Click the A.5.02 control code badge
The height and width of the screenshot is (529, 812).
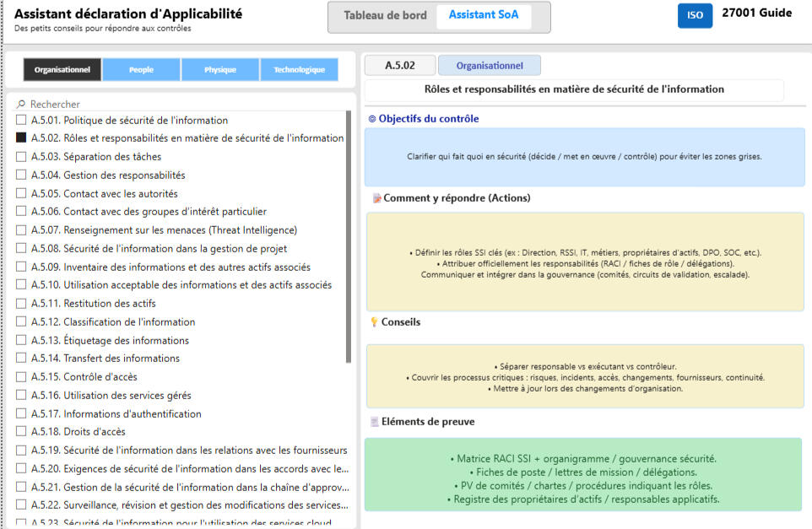400,65
